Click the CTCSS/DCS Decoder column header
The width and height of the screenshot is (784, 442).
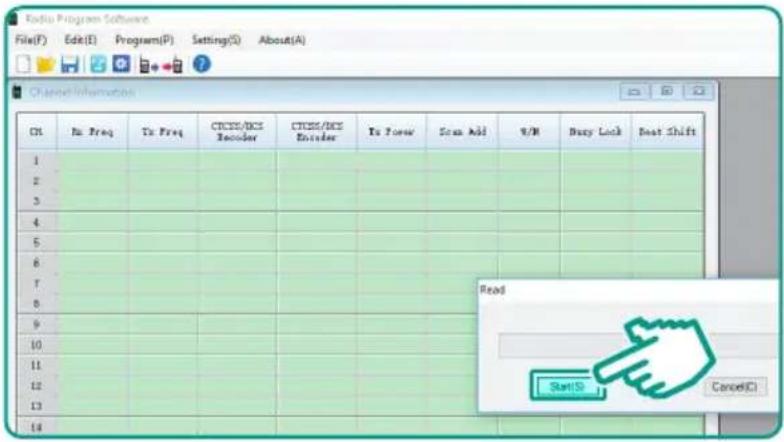[x=237, y=132]
